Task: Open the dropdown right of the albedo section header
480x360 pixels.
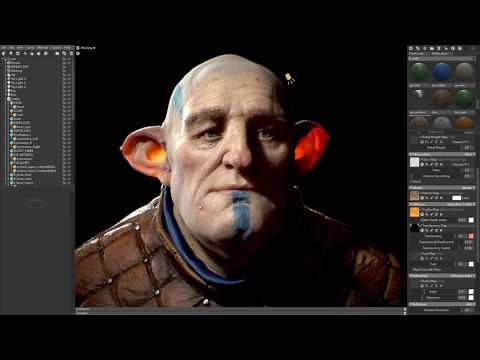Action: 468,188
